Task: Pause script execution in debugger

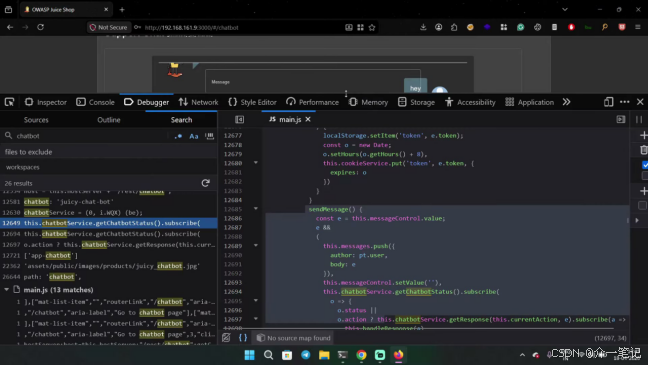Action: click(639, 119)
